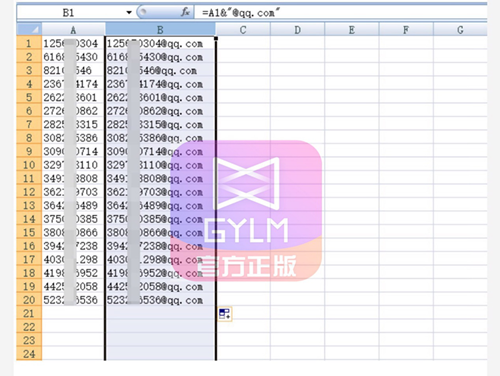Click cell B6 ending in 0862@qq.com

click(x=160, y=111)
